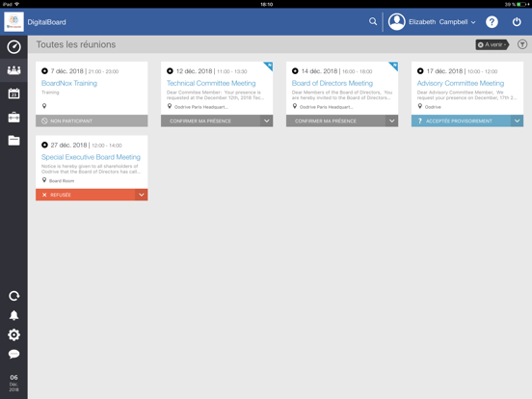Image resolution: width=532 pixels, height=399 pixels.
Task: Open the dashboard gauge icon in sidebar
Action: click(x=13, y=47)
